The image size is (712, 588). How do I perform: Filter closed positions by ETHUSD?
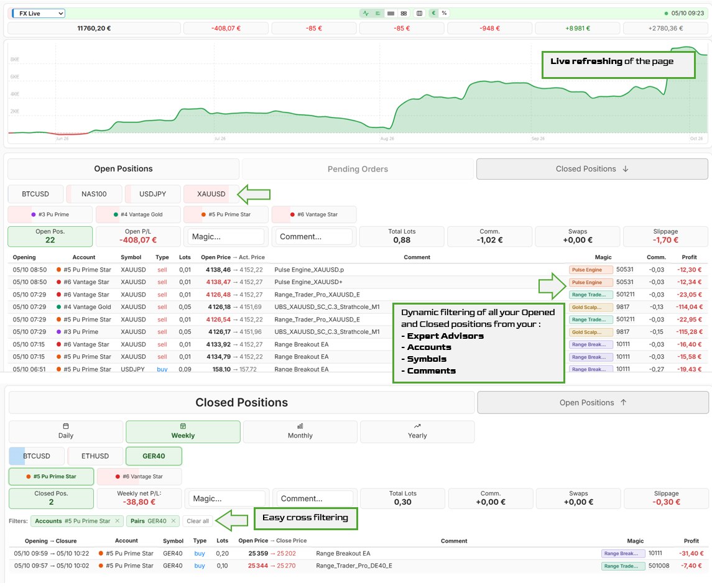95,456
